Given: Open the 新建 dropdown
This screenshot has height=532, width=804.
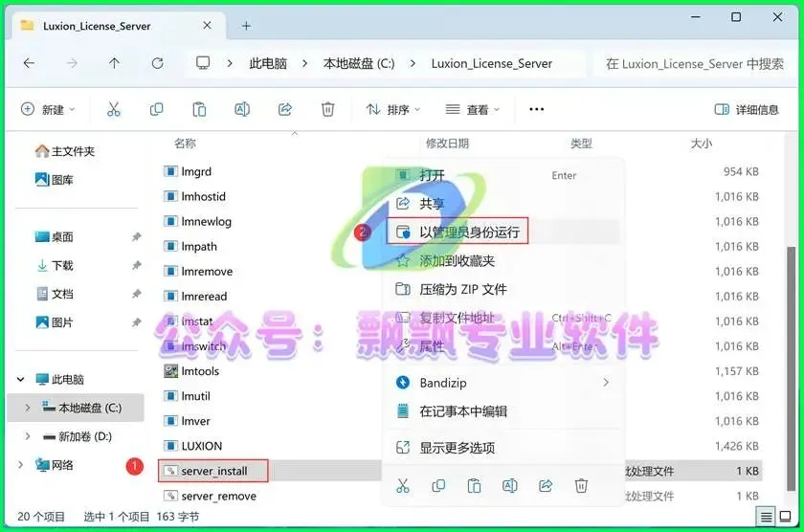Looking at the screenshot, I should pos(48,109).
